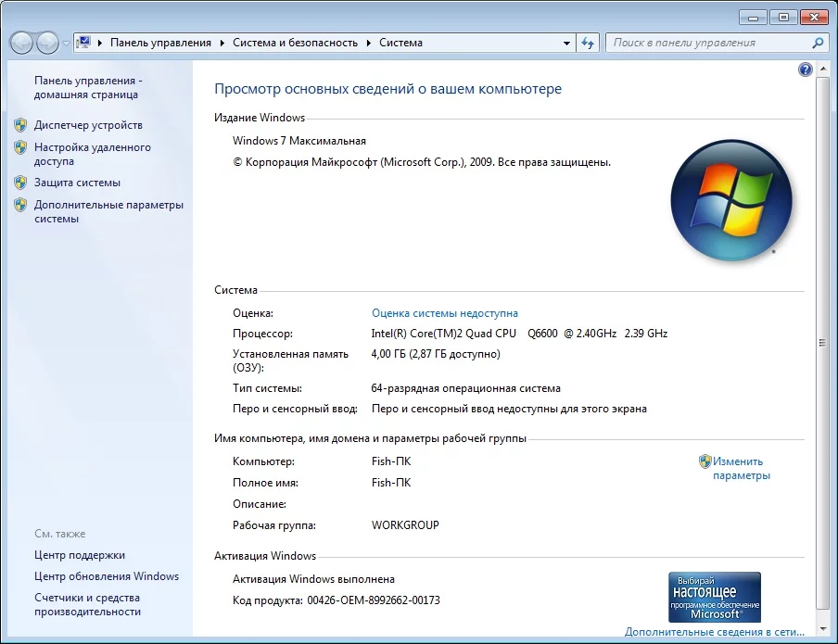Expand the arrow after Система и безопасность
838x644 pixels.
point(369,43)
